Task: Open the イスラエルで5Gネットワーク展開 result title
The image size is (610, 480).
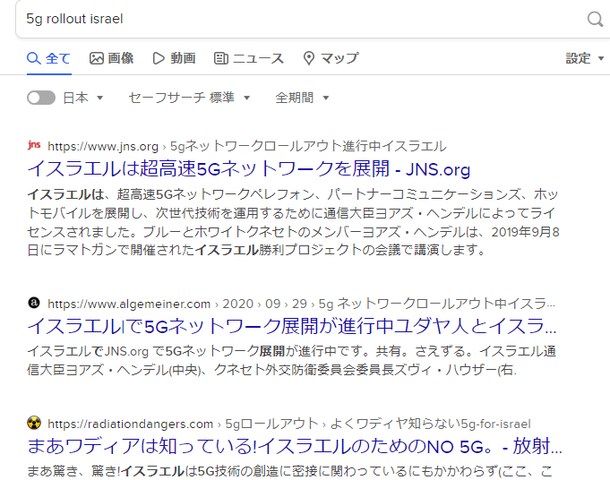Action: [x=292, y=326]
